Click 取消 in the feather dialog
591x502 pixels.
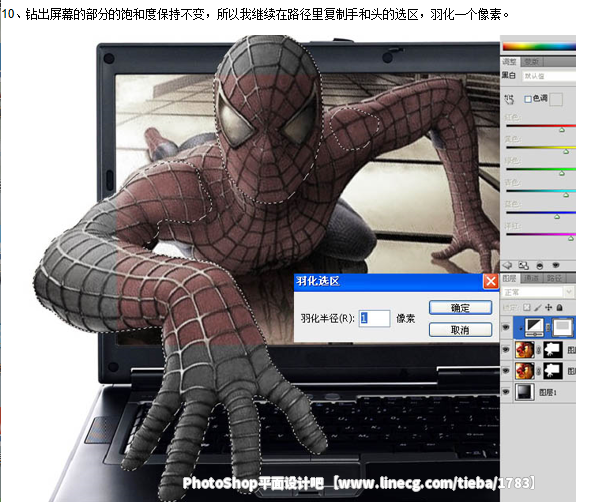(460, 330)
